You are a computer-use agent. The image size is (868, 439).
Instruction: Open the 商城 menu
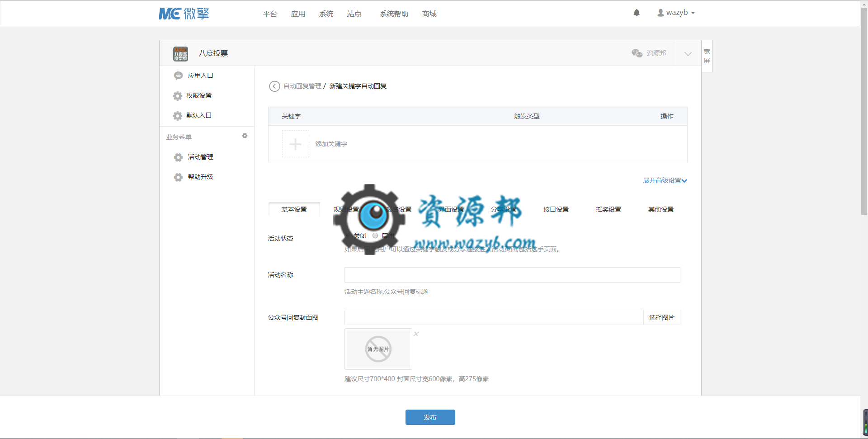pos(429,14)
